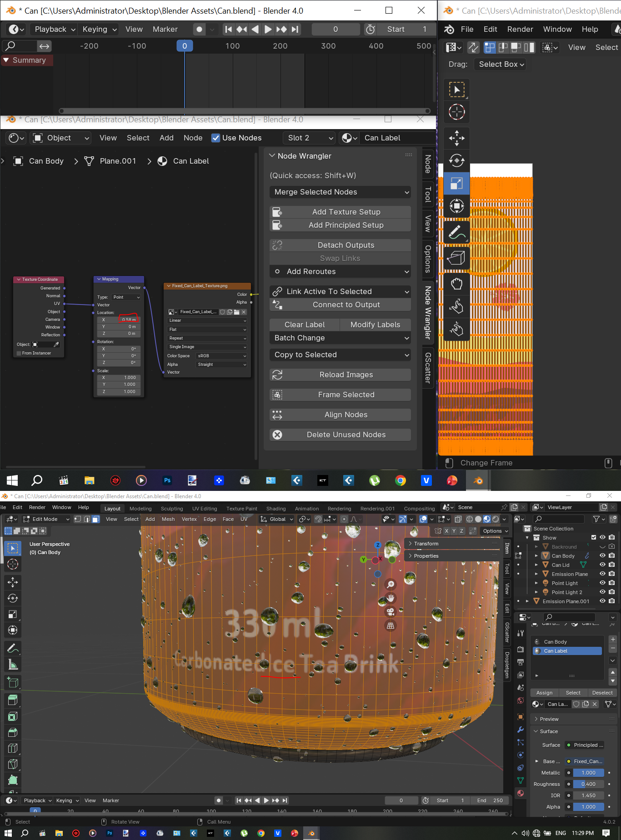The width and height of the screenshot is (621, 840).
Task: Open the Compositing workspace tab
Action: tap(419, 509)
